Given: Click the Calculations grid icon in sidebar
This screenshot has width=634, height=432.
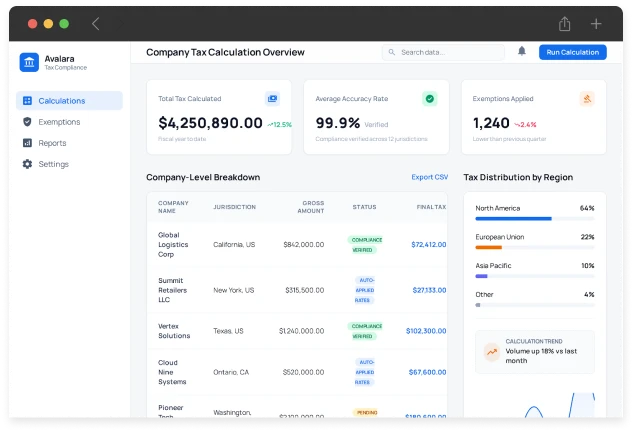Looking at the screenshot, I should click(x=27, y=101).
